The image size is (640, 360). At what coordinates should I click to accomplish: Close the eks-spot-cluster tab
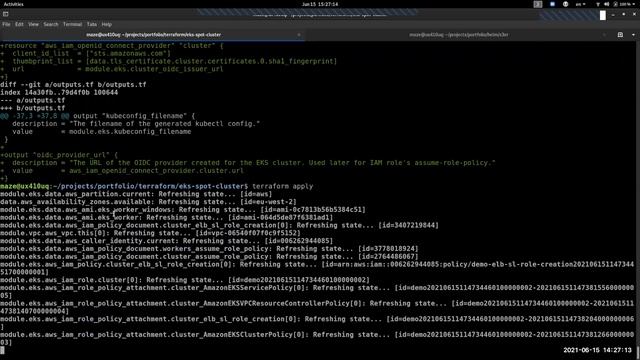pos(299,35)
